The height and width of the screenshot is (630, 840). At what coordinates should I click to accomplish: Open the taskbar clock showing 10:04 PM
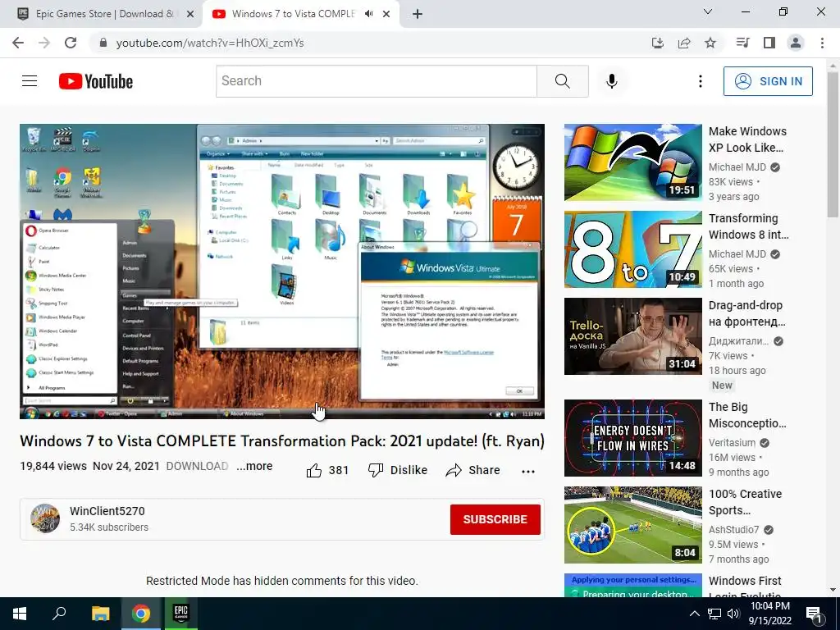[x=769, y=614]
